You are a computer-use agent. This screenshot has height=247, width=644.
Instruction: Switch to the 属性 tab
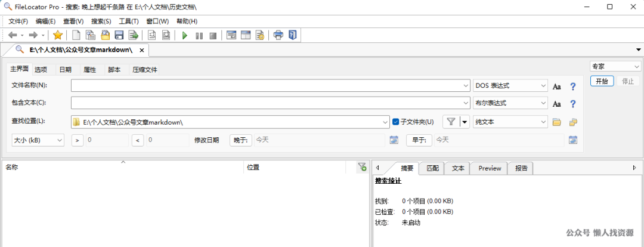click(90, 70)
